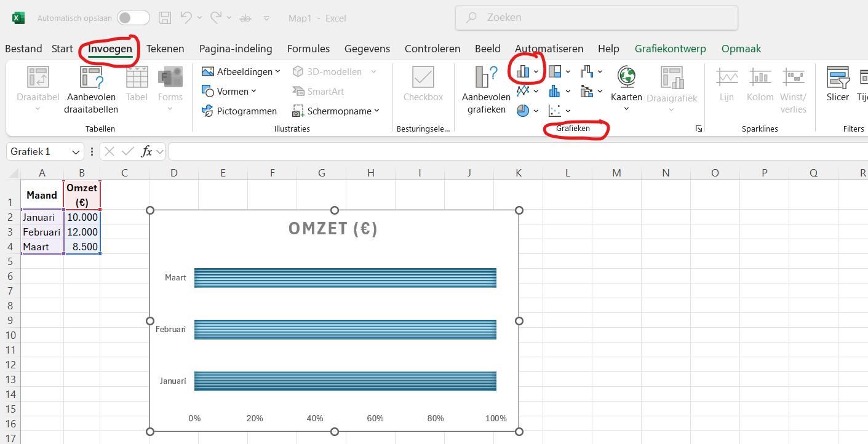Open the Undo history dropdown arrow
Screen dimensions: 868x444
tap(200, 18)
